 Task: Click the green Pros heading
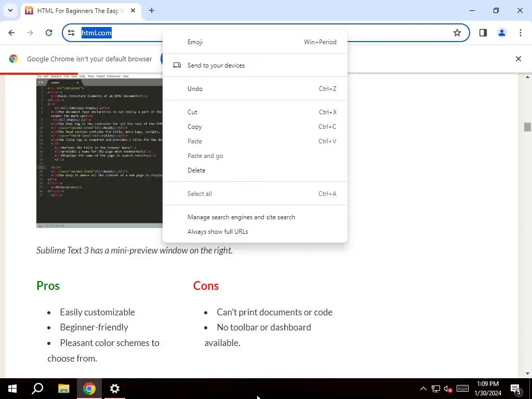point(48,286)
